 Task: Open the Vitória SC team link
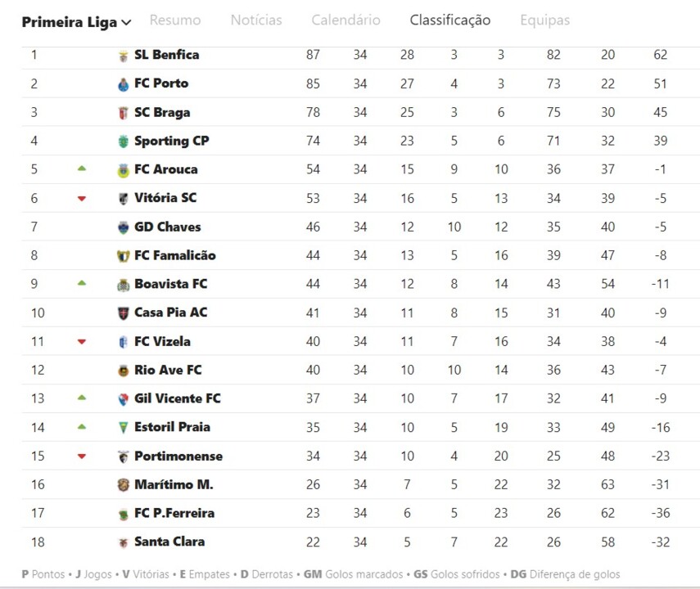(x=165, y=198)
